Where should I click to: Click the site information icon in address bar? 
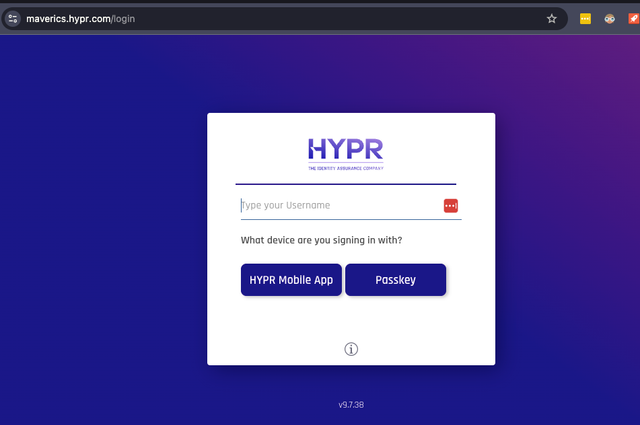pos(13,19)
